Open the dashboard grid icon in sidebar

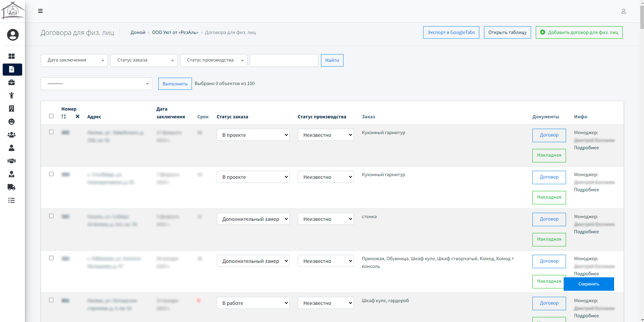[x=11, y=56]
